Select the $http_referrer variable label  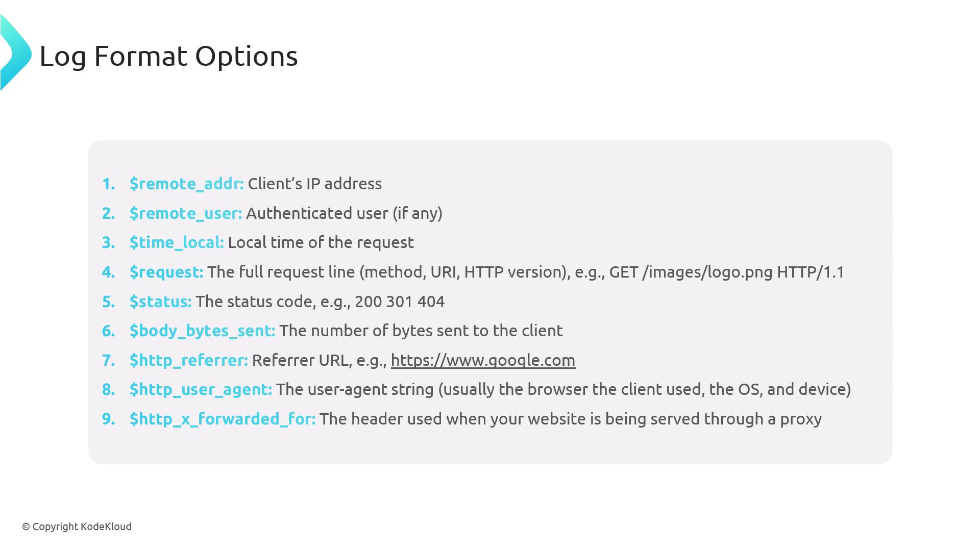(x=188, y=360)
